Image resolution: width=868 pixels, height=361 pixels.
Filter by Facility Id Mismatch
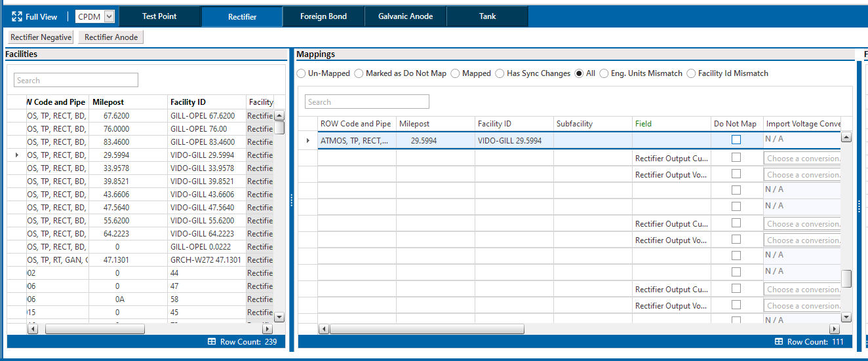(691, 73)
